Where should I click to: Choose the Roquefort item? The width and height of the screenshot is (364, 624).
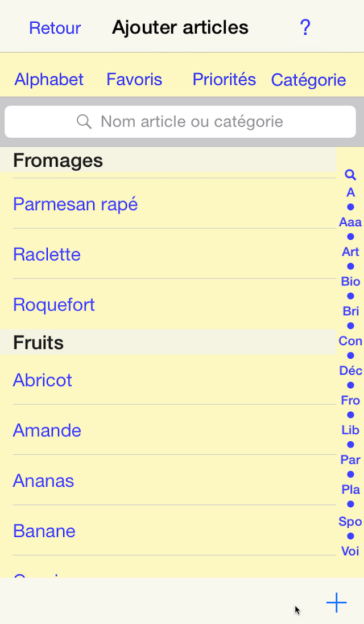(x=54, y=305)
